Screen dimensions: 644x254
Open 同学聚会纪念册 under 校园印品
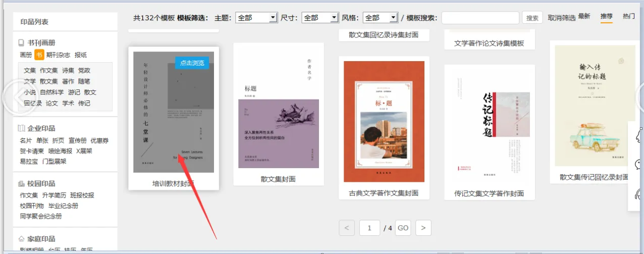click(x=41, y=217)
